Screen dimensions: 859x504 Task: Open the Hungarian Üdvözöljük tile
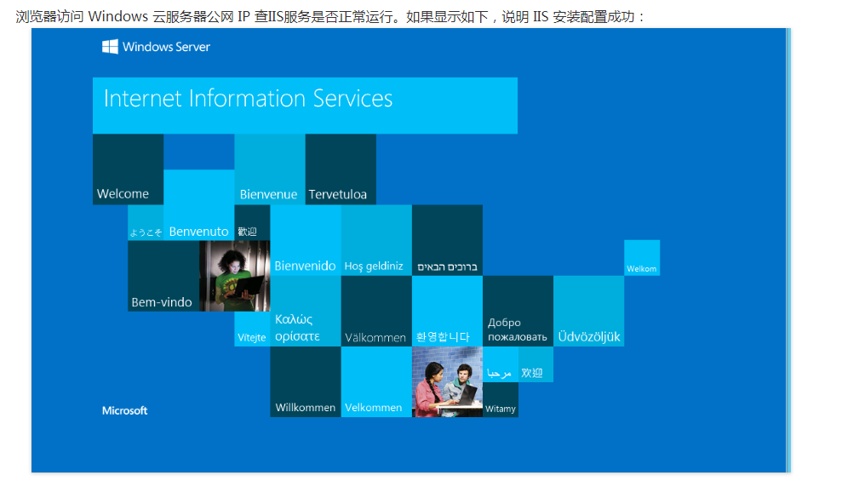coord(589,311)
